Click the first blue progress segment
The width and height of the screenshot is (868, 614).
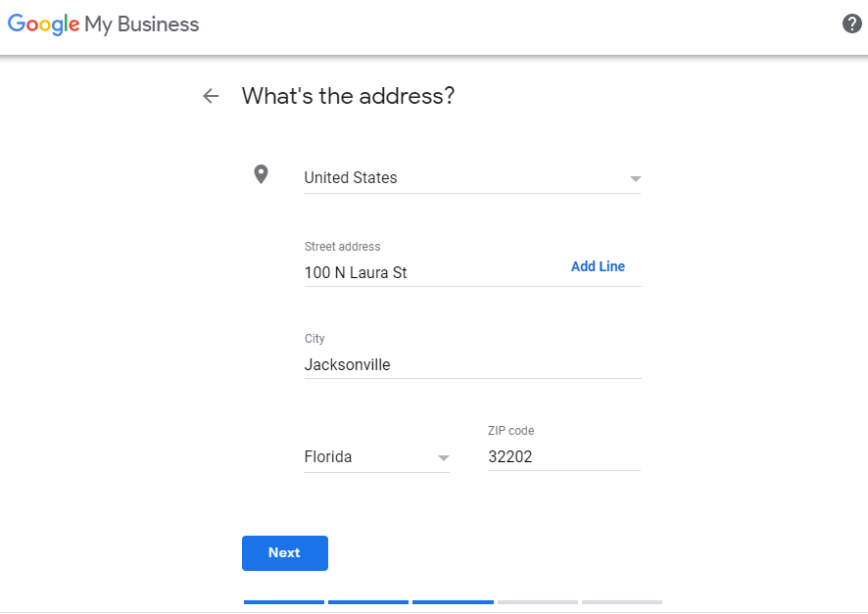[284, 602]
